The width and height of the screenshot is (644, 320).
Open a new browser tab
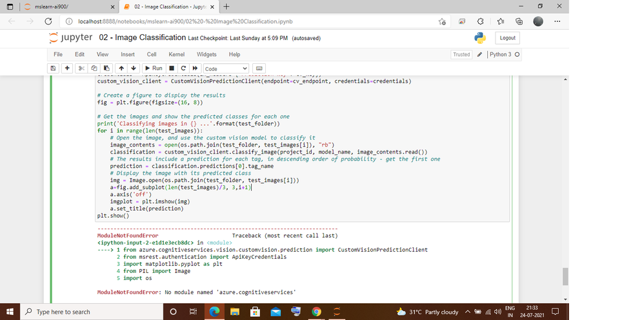tap(226, 6)
